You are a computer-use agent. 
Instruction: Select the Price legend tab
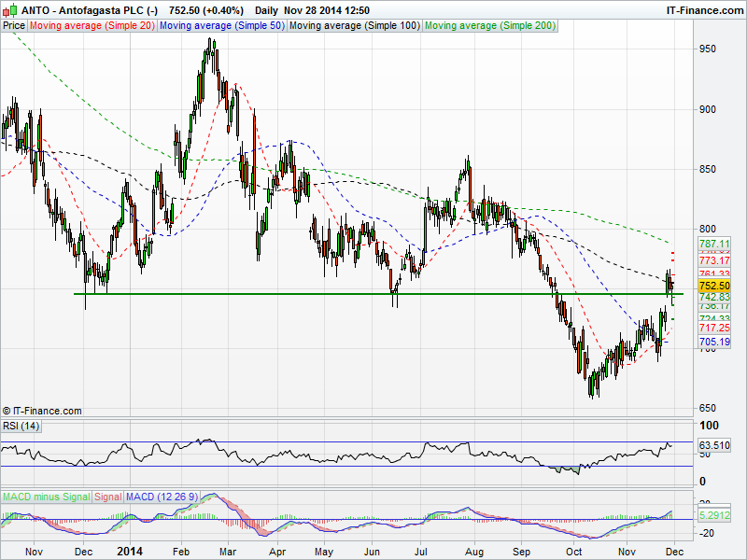click(x=14, y=25)
